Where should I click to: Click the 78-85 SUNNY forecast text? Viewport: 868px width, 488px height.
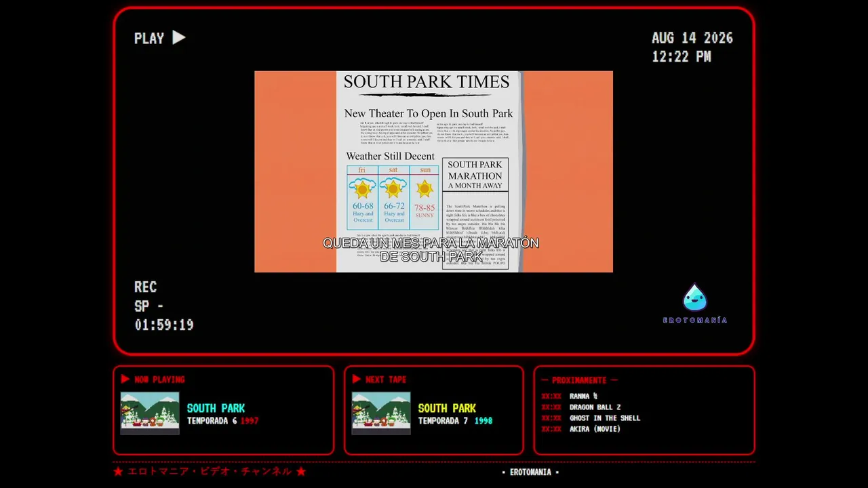425,211
